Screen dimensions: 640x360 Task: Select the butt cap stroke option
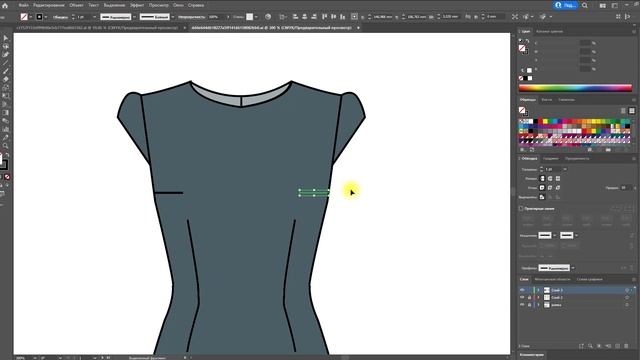click(542, 178)
